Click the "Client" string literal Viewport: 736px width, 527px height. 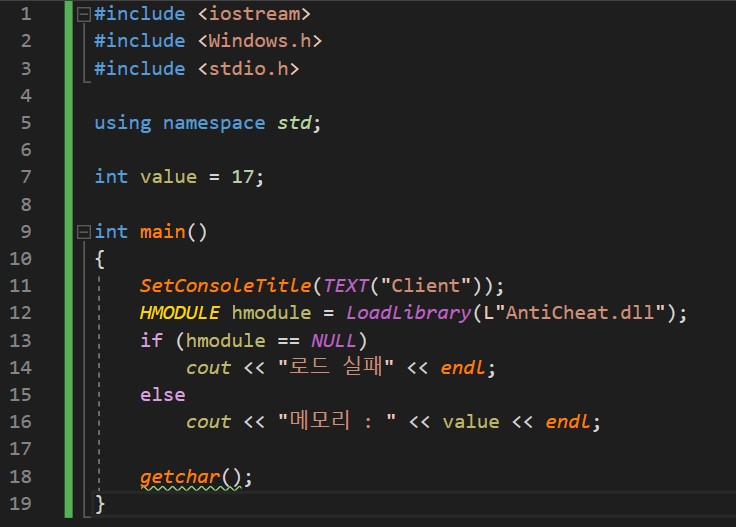tap(426, 286)
